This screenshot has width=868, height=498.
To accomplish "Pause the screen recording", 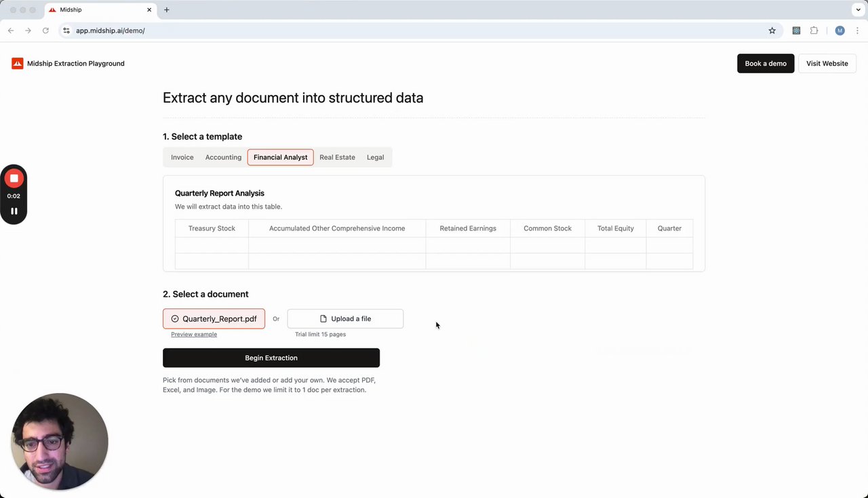I will 14,211.
